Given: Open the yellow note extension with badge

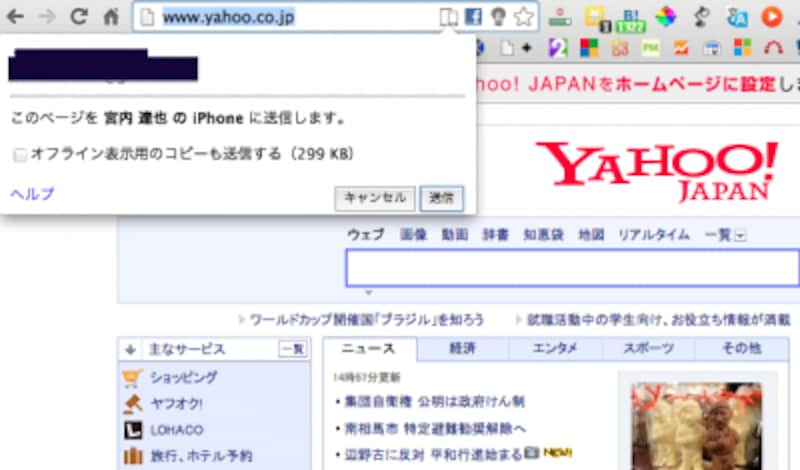Looking at the screenshot, I should pyautogui.click(x=597, y=18).
